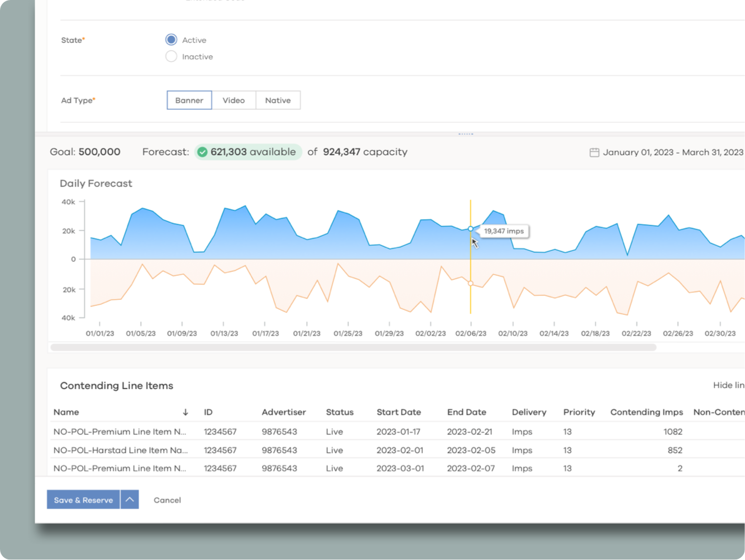
Task: Click the calendar icon beside the date range
Action: 594,151
